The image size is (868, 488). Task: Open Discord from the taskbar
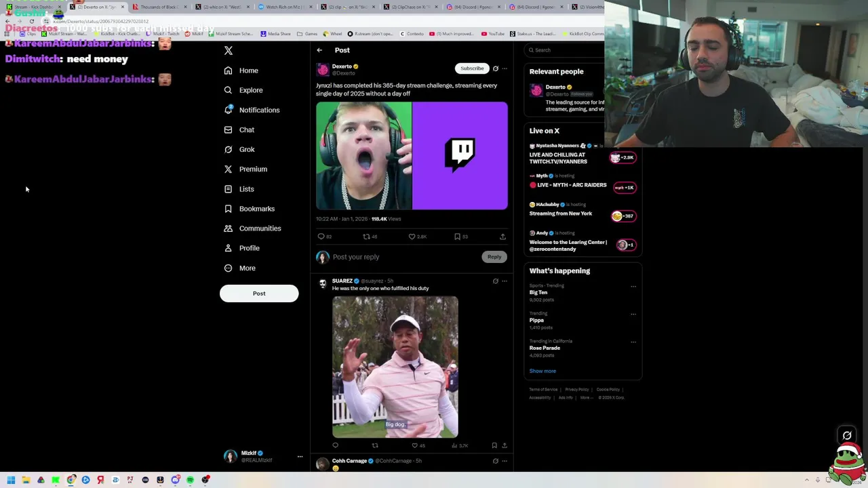(175, 480)
